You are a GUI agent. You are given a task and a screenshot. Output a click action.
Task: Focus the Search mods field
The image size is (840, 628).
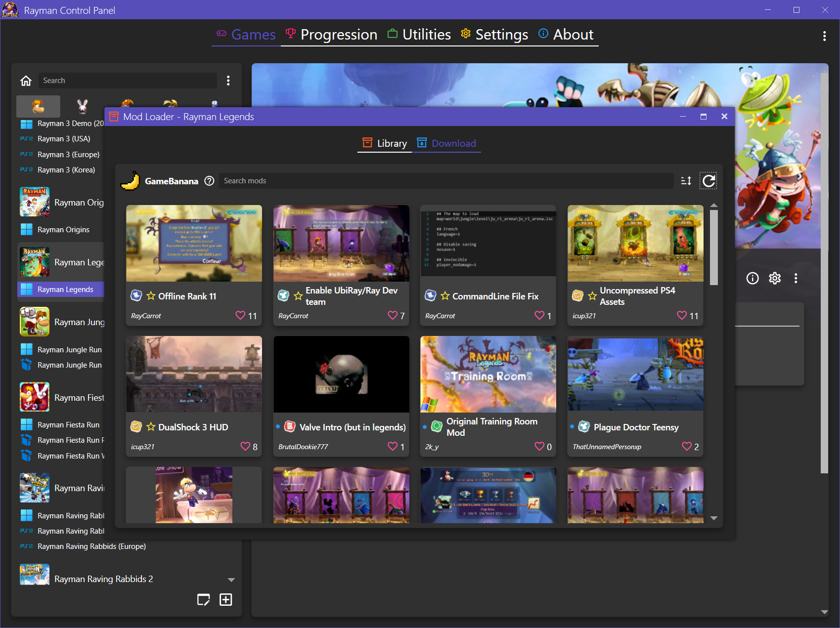446,181
